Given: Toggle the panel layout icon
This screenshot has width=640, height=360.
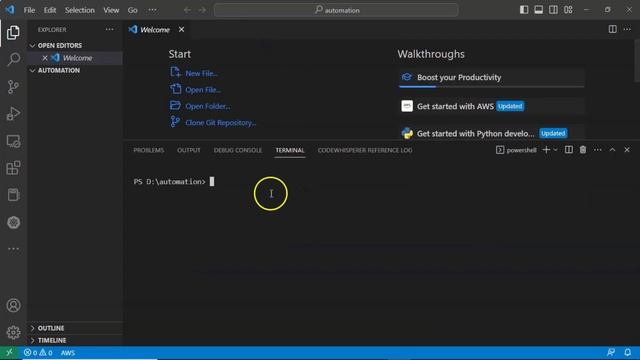Looking at the screenshot, I should [539, 10].
